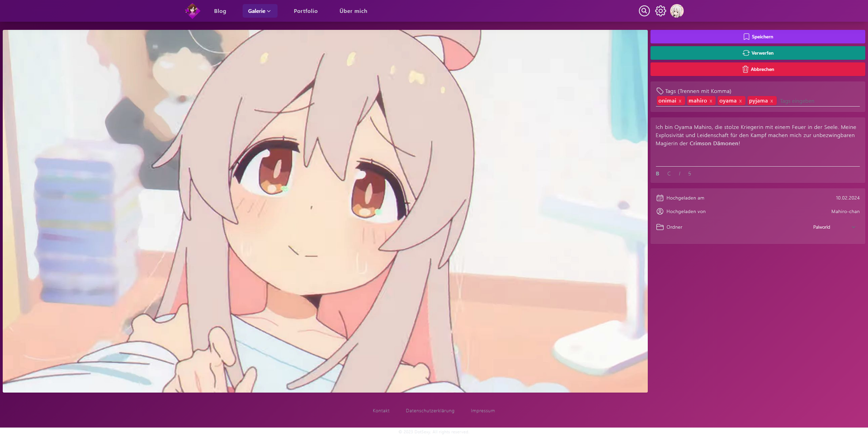Remove the 'pyjama' tag
Image resolution: width=868 pixels, height=435 pixels.
click(x=772, y=101)
